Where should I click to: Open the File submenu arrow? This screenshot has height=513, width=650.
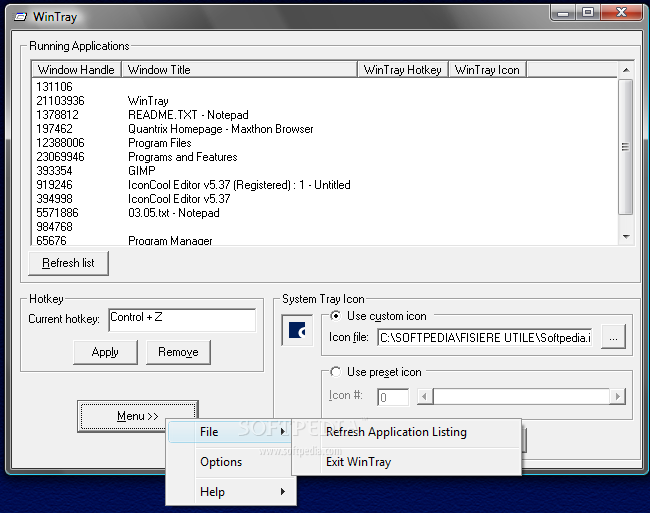coord(283,431)
